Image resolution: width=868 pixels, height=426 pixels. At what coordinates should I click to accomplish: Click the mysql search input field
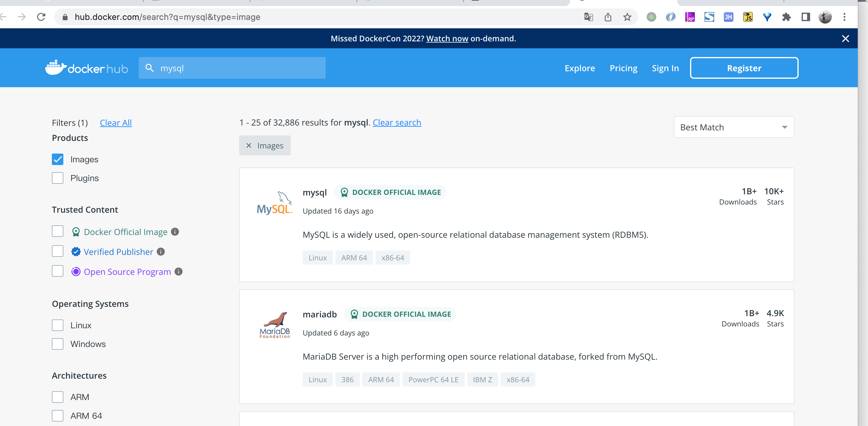pos(232,68)
